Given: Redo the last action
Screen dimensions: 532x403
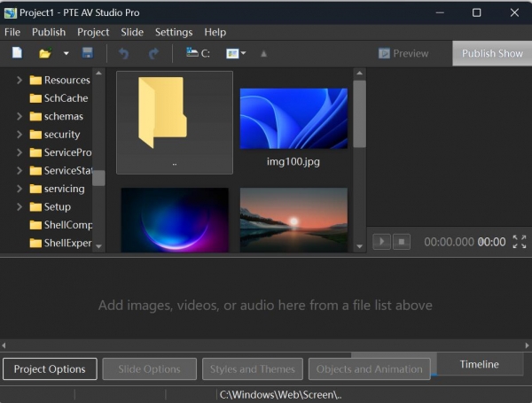Looking at the screenshot, I should [153, 53].
